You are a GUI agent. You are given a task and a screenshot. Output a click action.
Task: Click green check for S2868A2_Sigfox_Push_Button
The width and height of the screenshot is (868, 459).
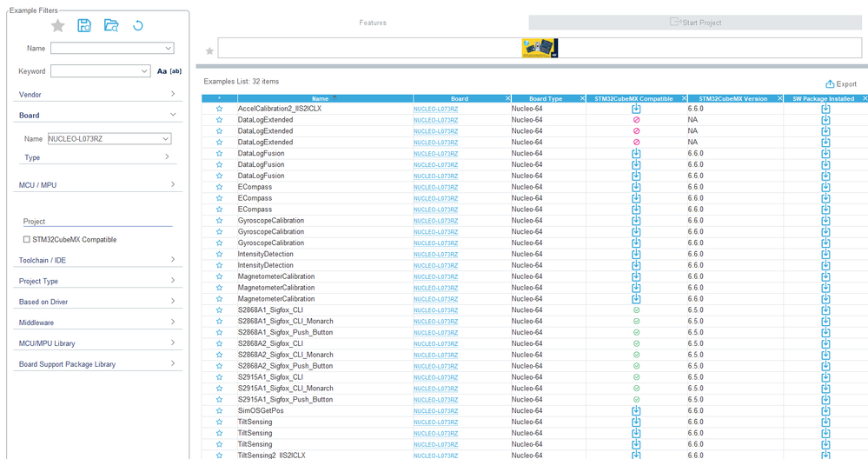point(636,366)
